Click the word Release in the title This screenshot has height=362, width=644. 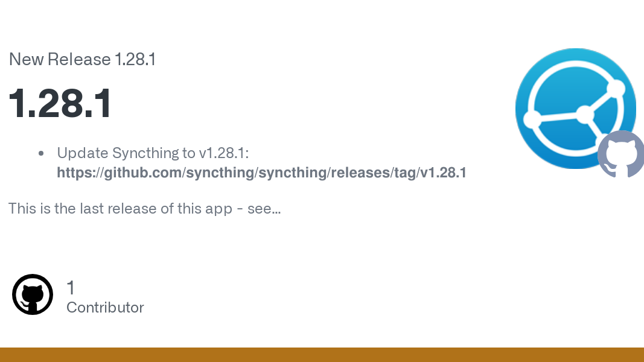coord(79,59)
